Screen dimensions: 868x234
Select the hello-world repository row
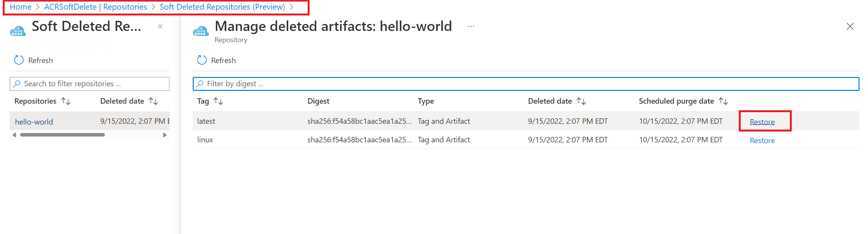pyautogui.click(x=34, y=122)
